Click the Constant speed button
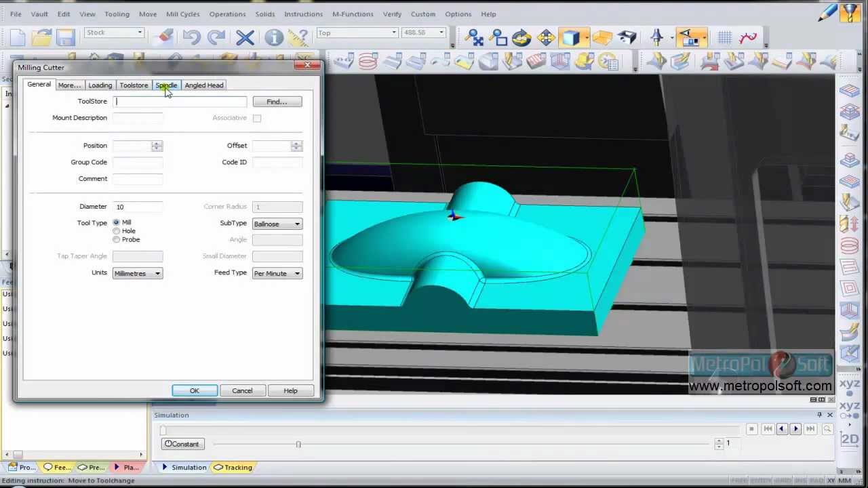 [182, 444]
